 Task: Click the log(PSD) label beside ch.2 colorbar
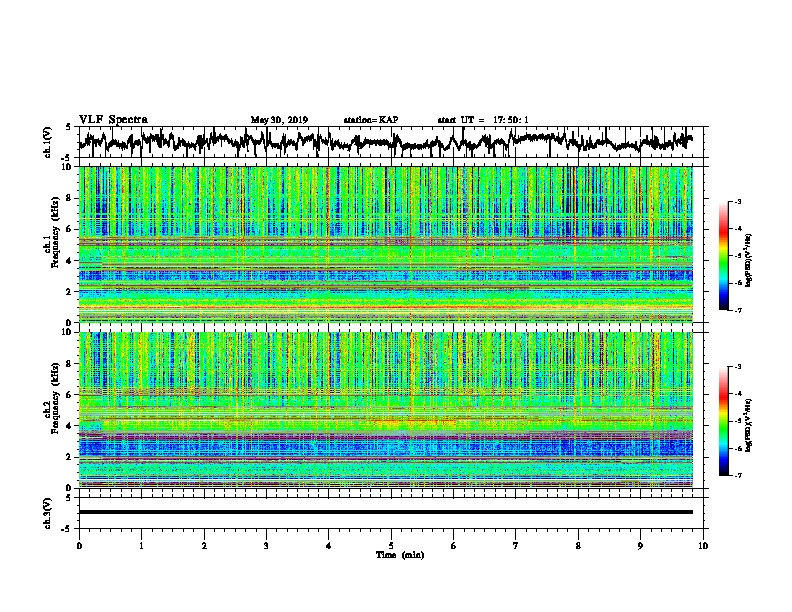point(748,425)
